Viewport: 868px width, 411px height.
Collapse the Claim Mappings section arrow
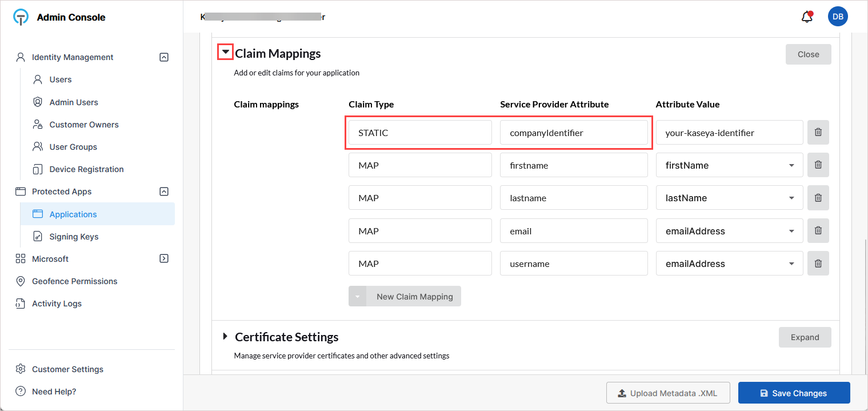(x=226, y=53)
